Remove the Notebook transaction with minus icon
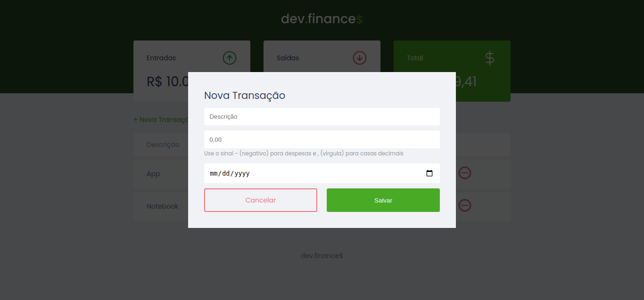The height and width of the screenshot is (300, 644). 465,205
